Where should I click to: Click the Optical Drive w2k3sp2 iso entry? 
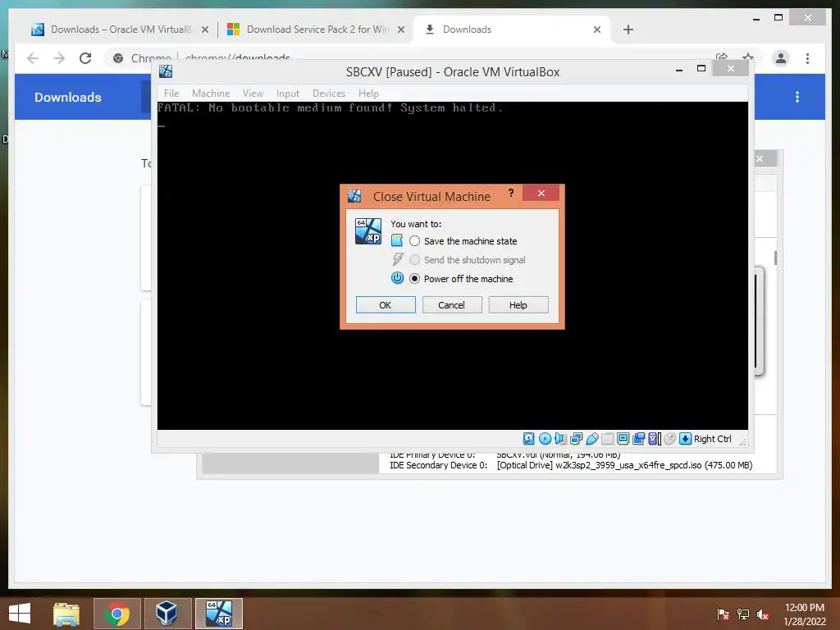tap(624, 465)
